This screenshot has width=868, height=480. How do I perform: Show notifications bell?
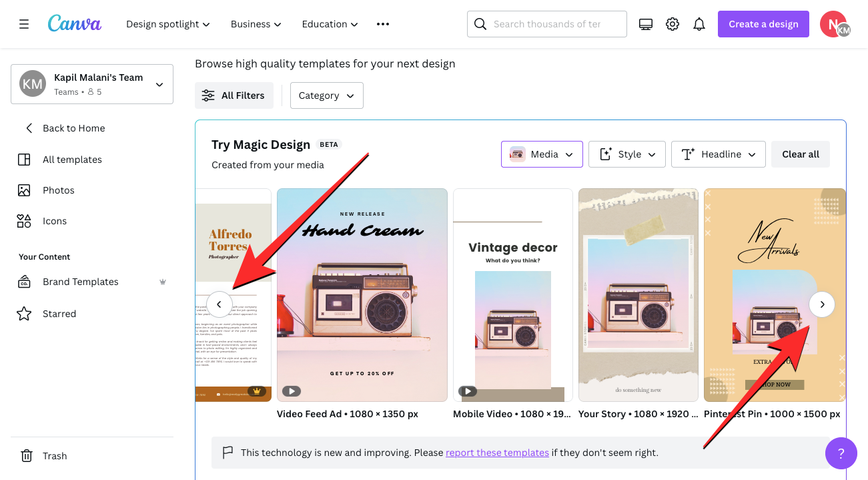(699, 24)
